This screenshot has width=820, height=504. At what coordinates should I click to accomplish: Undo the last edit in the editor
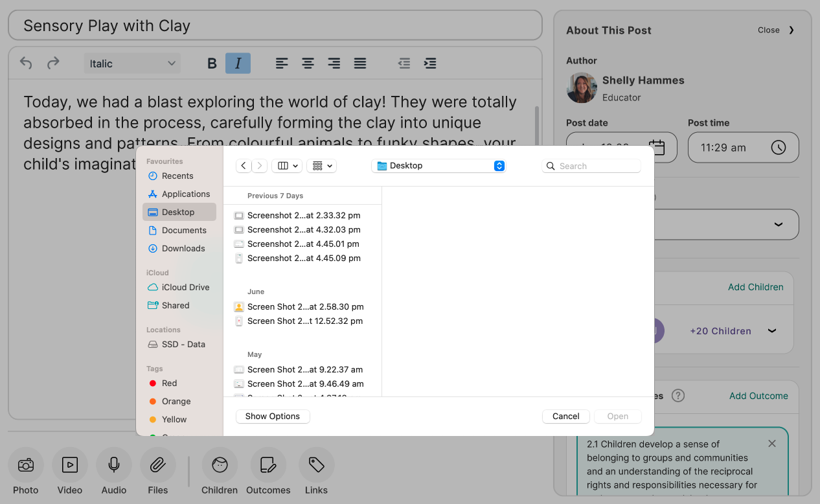point(26,63)
